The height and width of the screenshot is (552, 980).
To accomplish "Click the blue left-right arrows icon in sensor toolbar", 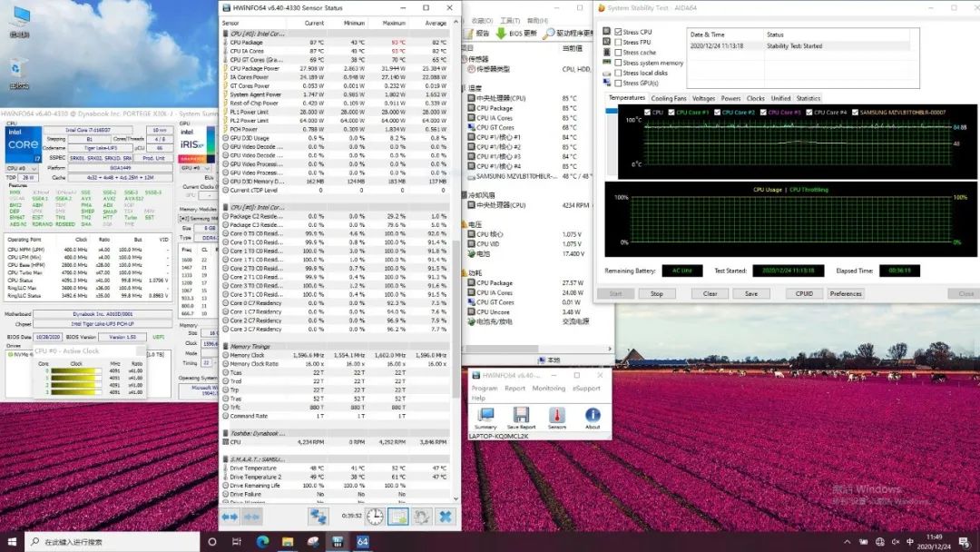I will click(230, 517).
